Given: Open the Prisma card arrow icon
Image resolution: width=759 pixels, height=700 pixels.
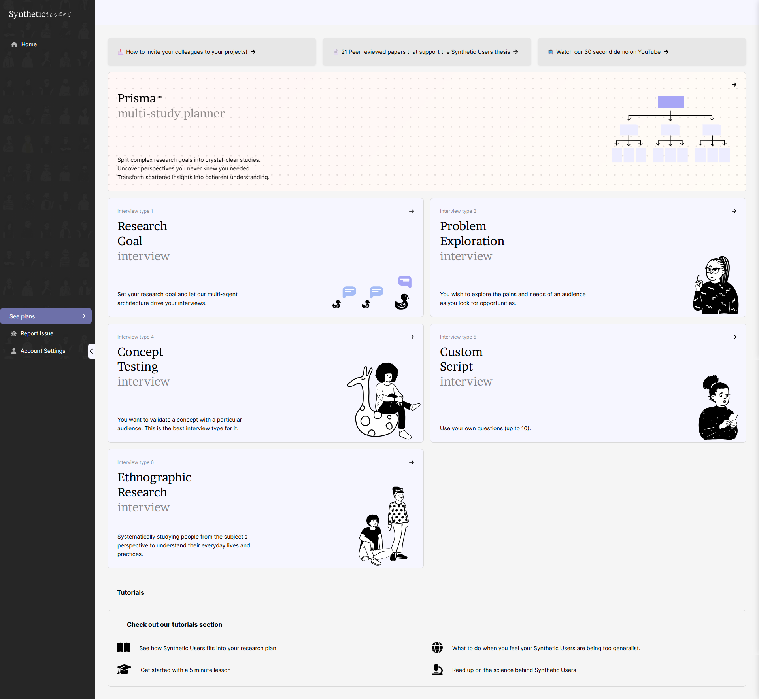Looking at the screenshot, I should tap(734, 85).
